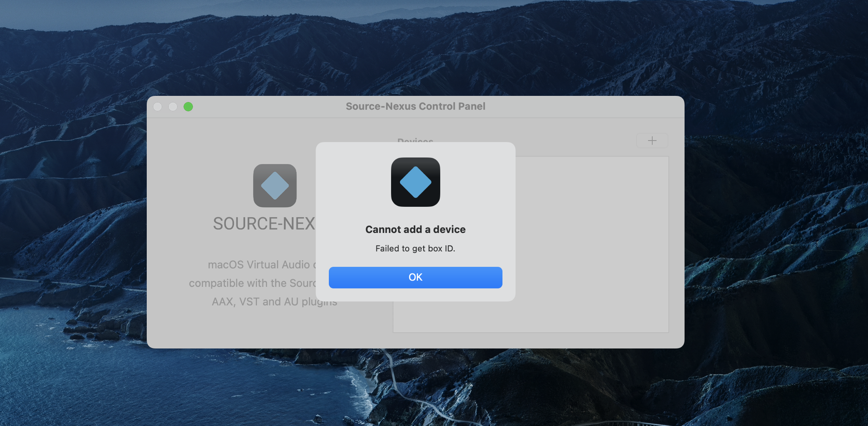The height and width of the screenshot is (426, 868).
Task: Click the "Failed to get box ID." message
Action: click(x=415, y=248)
